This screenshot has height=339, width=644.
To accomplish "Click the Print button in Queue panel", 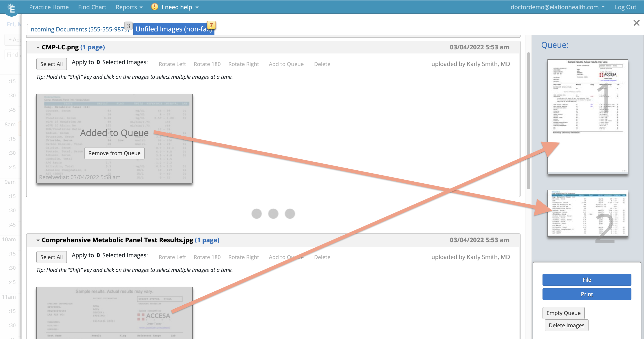I will 587,294.
